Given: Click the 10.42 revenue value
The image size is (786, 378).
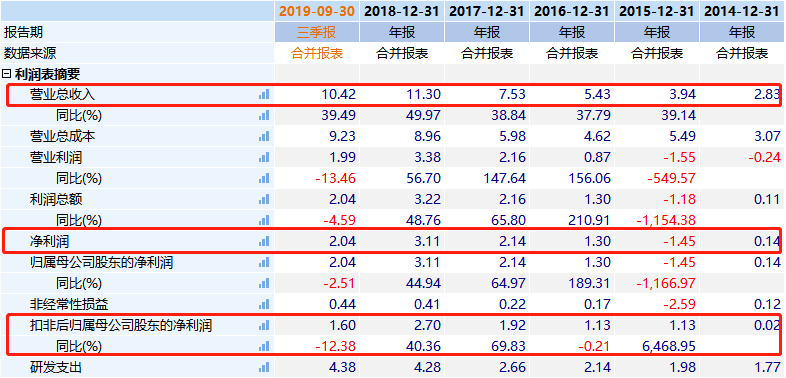Looking at the screenshot, I should click(x=338, y=94).
